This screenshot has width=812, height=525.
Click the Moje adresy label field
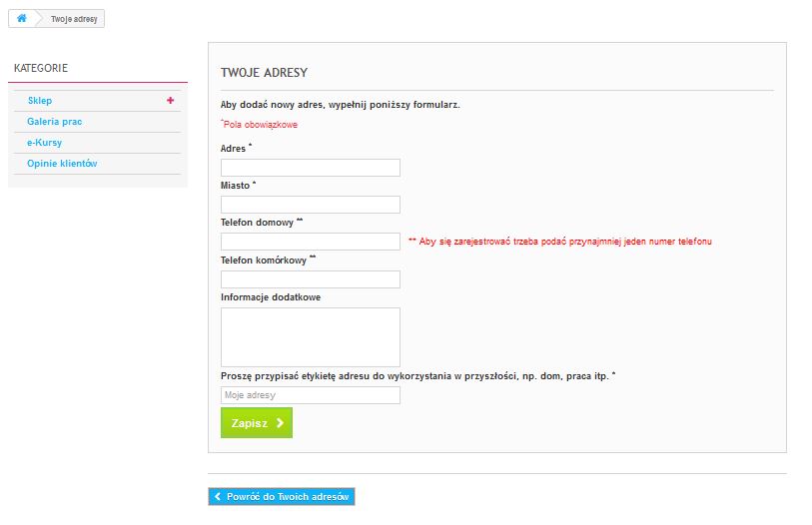[x=310, y=395]
